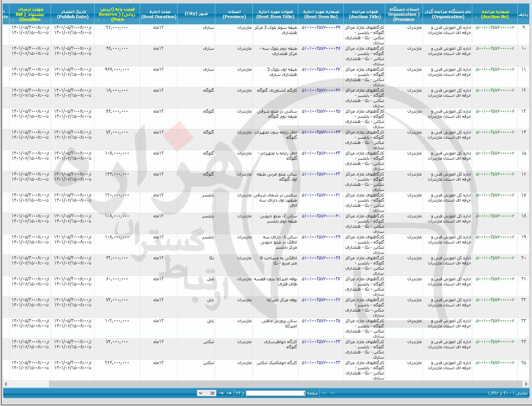Open auction number link in row ۱۷
The width and height of the screenshot is (532, 406).
(495, 195)
